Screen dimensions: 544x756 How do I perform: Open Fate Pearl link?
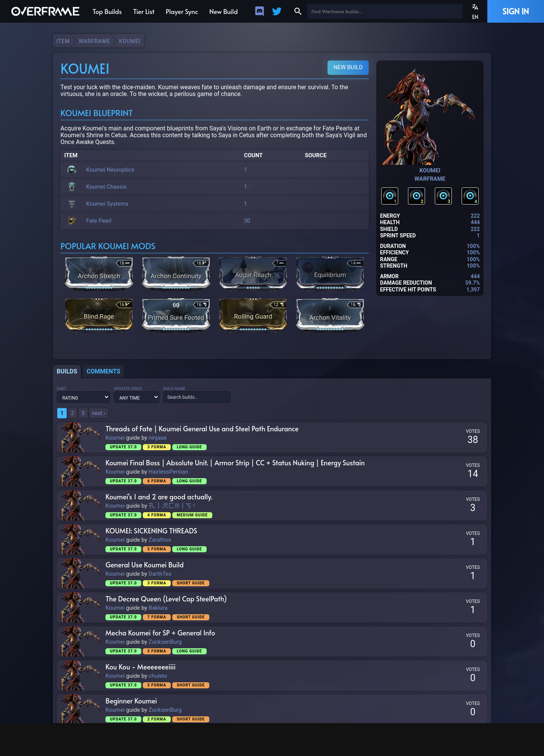tap(99, 221)
